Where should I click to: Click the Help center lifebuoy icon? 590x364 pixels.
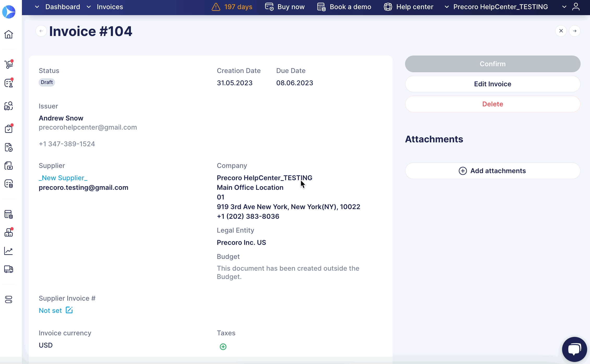click(x=388, y=7)
